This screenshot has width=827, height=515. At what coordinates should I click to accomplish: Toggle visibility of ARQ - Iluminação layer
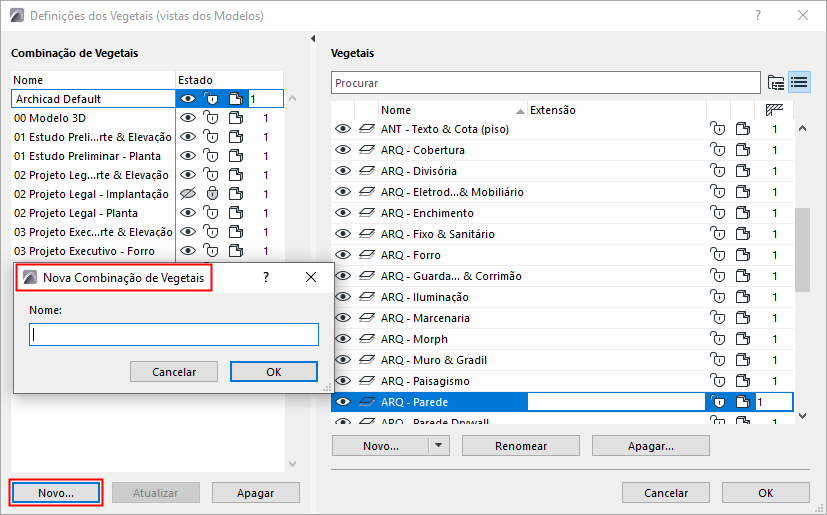click(x=343, y=297)
